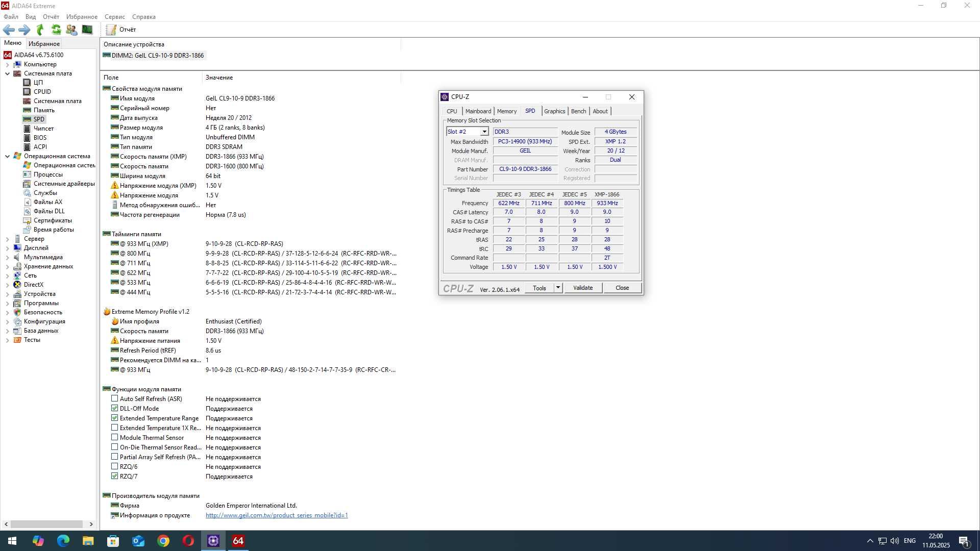This screenshot has height=551, width=980.
Task: Click the green Up arrow toolbar icon
Action: (40, 30)
